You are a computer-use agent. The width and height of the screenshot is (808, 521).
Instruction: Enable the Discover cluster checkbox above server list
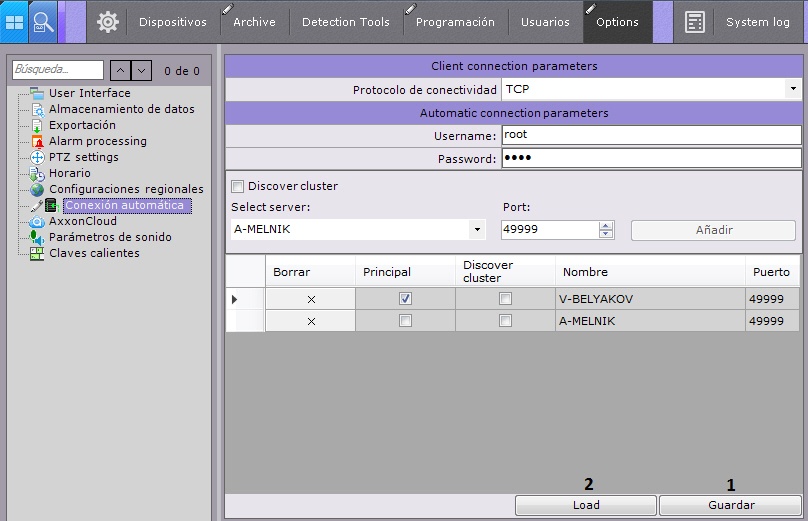point(238,186)
